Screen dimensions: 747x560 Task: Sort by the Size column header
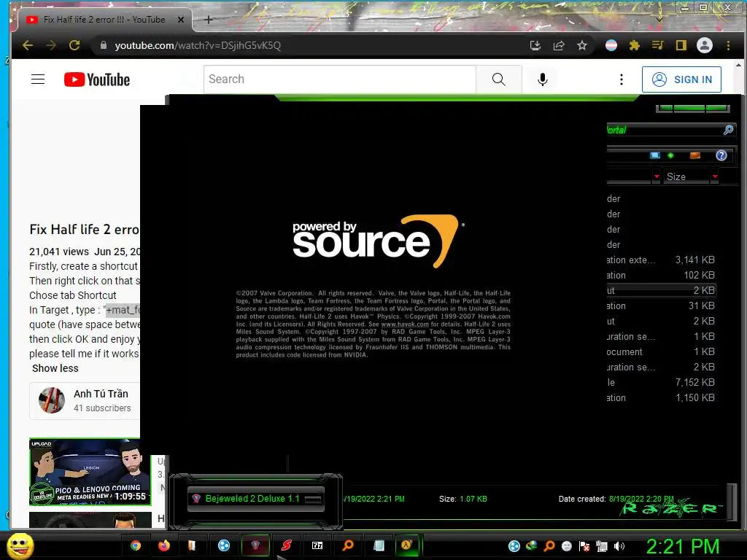pos(686,176)
